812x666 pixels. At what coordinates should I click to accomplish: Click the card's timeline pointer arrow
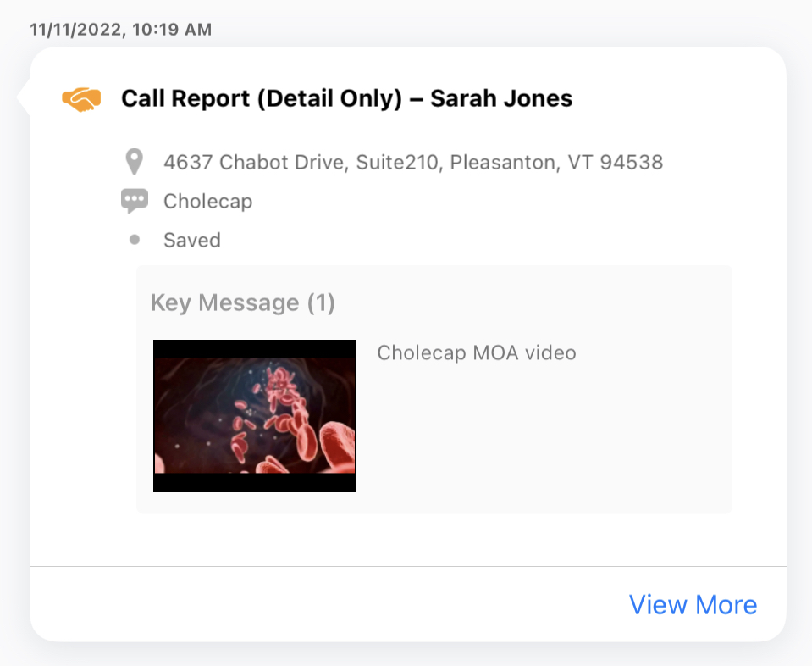coord(24,97)
